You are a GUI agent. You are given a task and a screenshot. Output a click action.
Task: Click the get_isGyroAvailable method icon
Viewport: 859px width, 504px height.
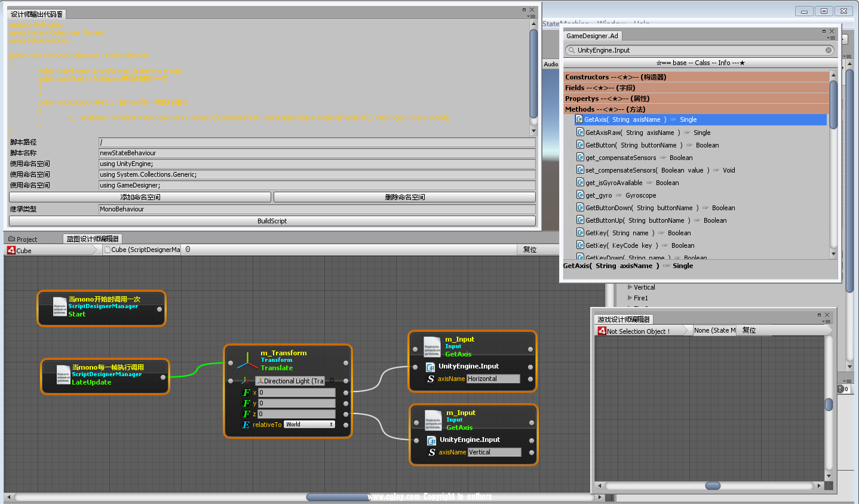point(581,183)
